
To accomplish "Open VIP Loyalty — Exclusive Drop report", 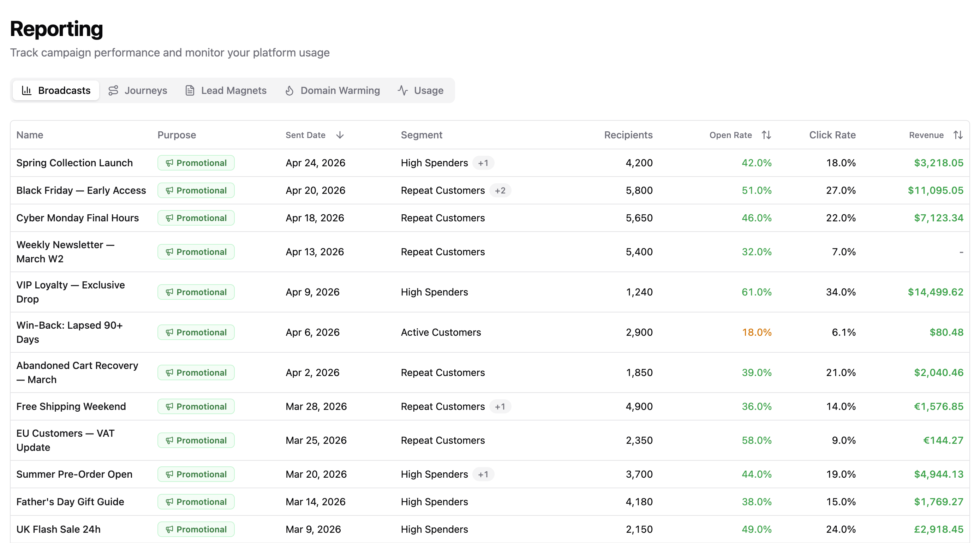I will pyautogui.click(x=71, y=292).
